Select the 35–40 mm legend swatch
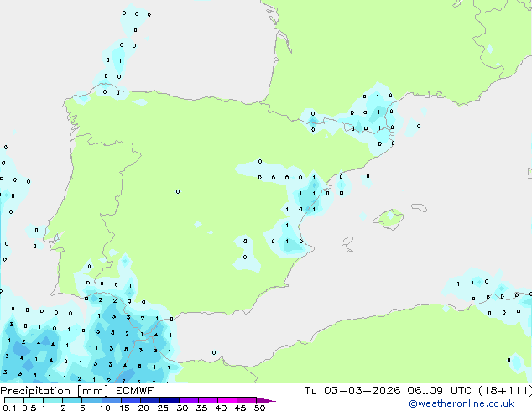532x411 pixels. pyautogui.click(x=207, y=400)
